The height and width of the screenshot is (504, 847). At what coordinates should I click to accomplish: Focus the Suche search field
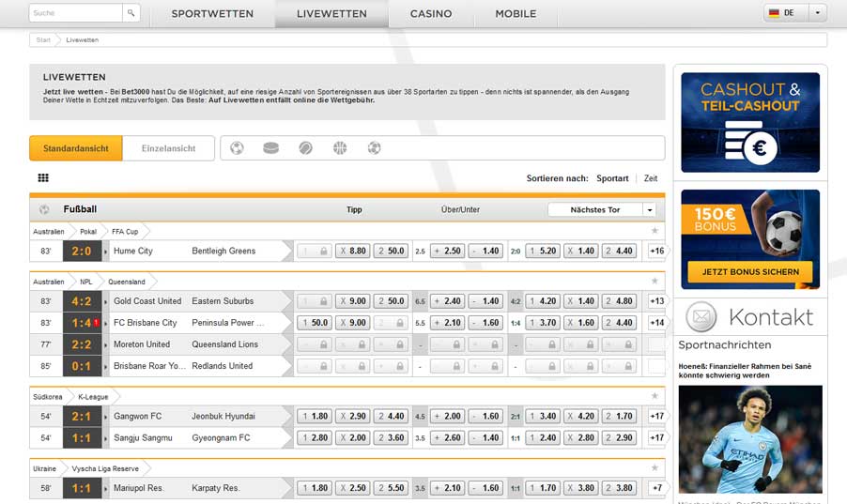tap(76, 13)
